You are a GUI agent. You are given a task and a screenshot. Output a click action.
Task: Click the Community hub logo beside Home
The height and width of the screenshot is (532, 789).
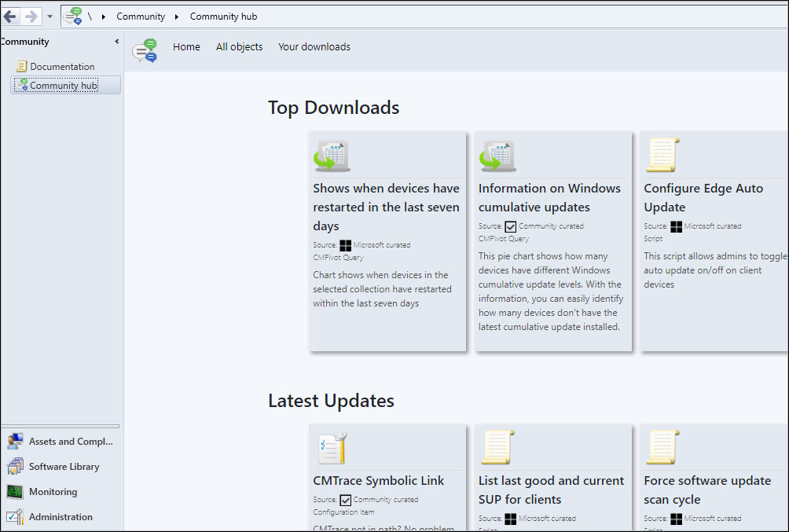(x=145, y=50)
